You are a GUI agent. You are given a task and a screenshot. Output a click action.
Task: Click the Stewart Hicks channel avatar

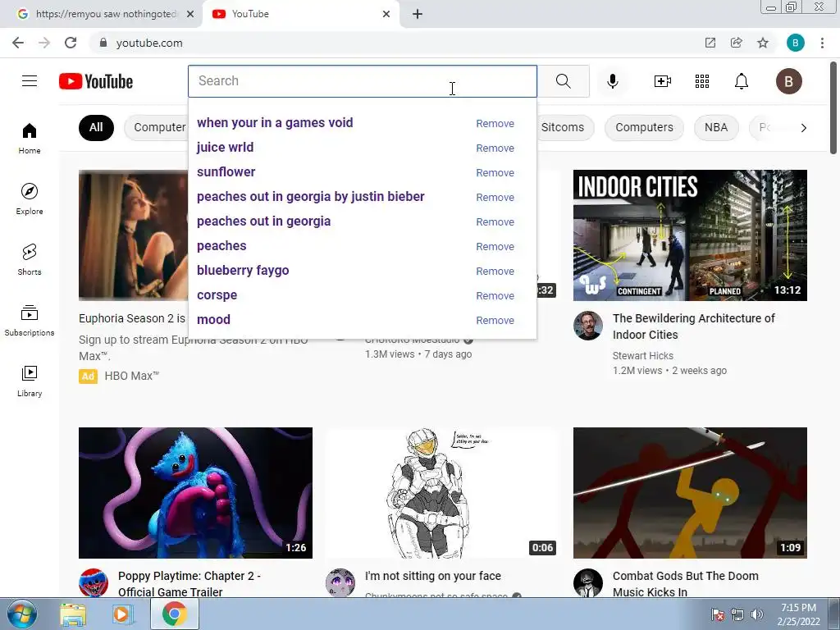pos(588,326)
